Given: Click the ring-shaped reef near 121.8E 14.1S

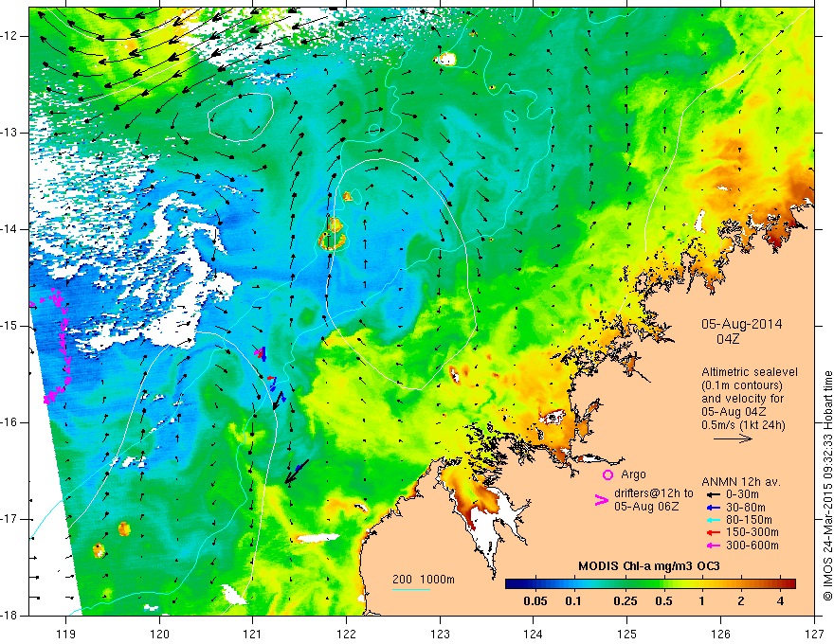Looking at the screenshot, I should point(332,241).
